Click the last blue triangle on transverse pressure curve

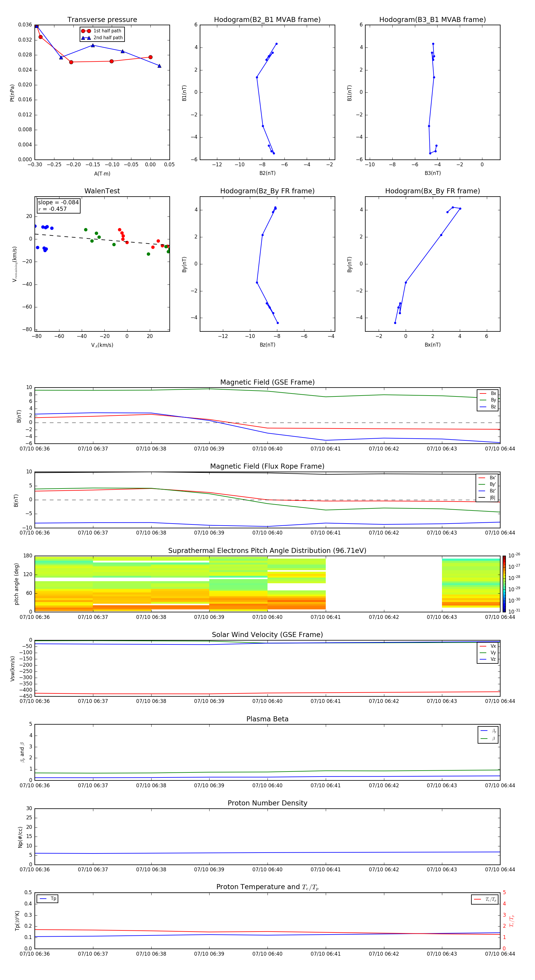click(x=159, y=66)
